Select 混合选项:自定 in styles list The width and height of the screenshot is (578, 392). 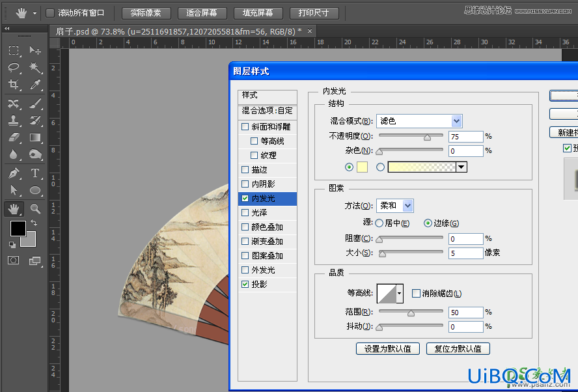[x=268, y=111]
